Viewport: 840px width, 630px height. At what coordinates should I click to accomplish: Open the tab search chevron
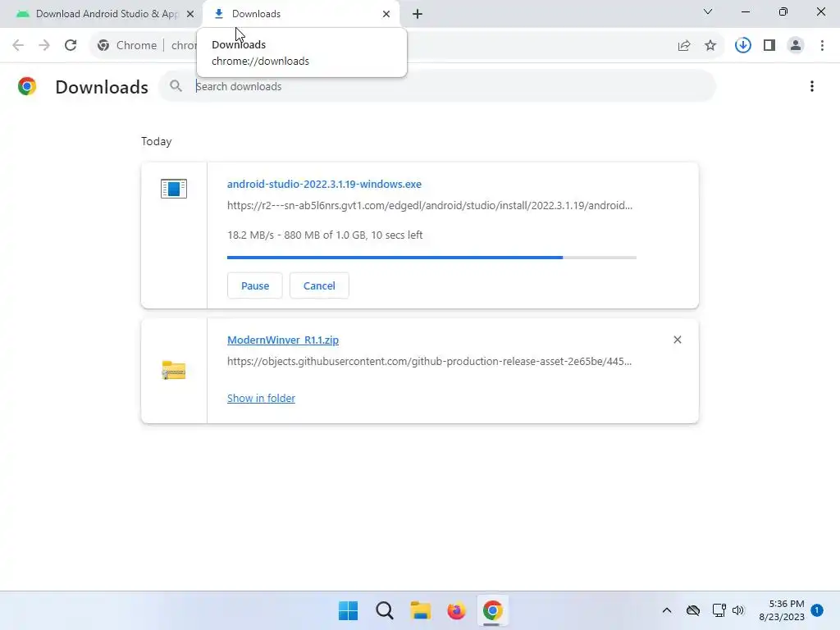[708, 11]
